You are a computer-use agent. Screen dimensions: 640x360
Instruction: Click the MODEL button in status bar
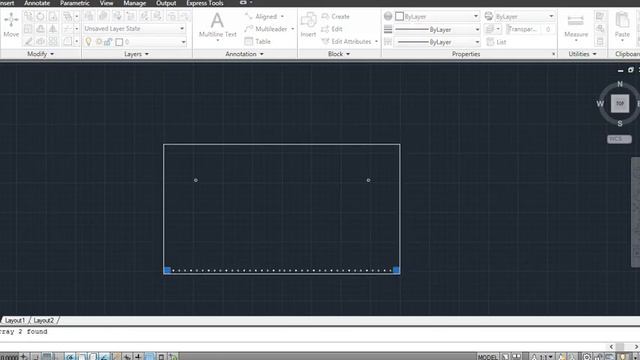click(487, 357)
